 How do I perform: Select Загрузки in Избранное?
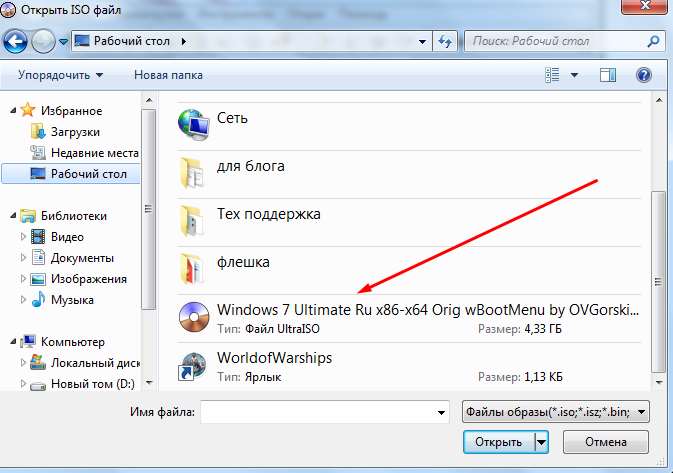pos(74,131)
